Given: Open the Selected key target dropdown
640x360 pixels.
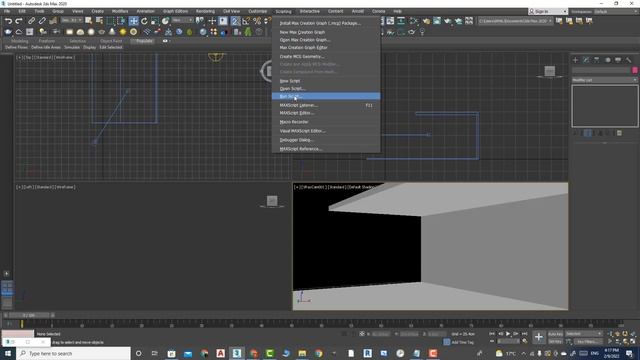Looking at the screenshot, I should point(584,334).
